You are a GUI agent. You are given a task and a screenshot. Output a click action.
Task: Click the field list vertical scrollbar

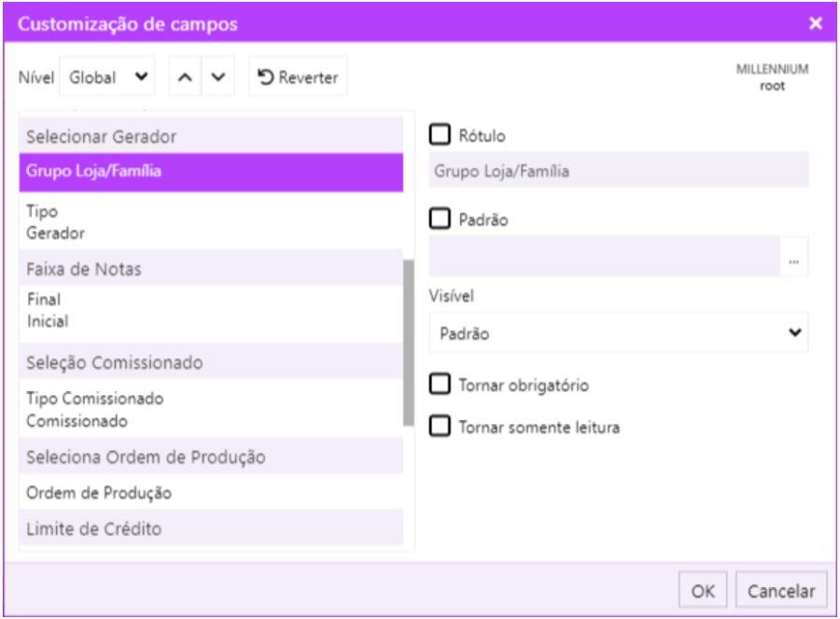(x=408, y=342)
